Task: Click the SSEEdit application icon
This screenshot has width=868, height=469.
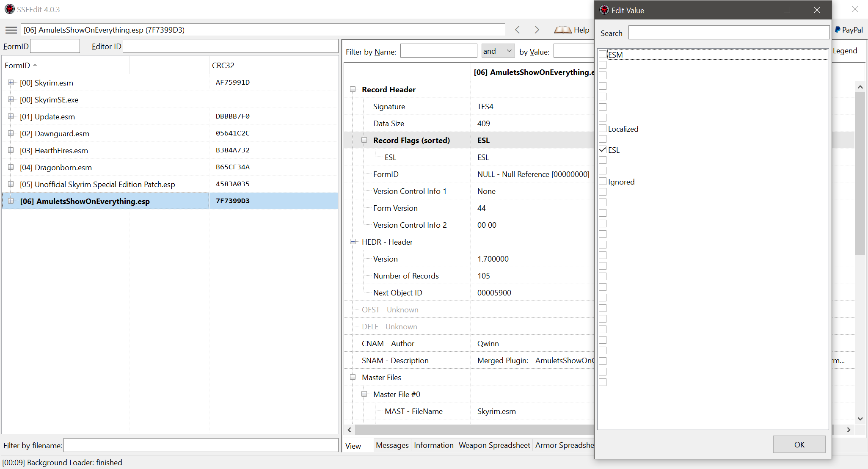Action: (x=9, y=9)
